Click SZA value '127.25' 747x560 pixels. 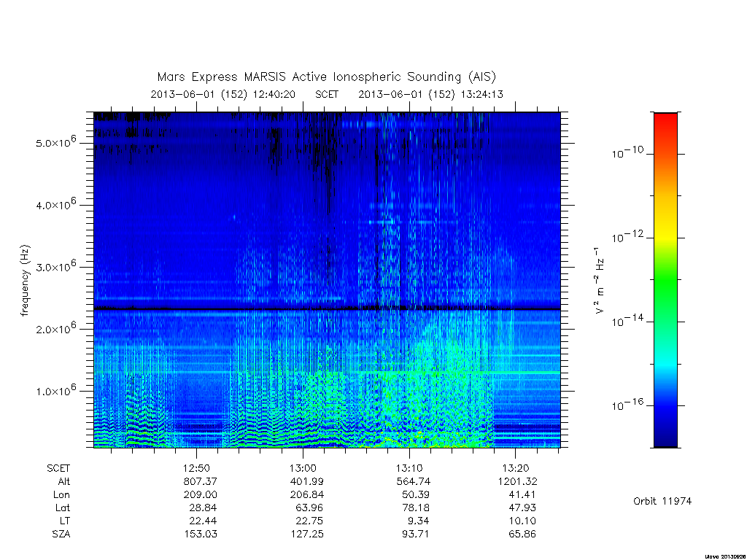pyautogui.click(x=307, y=534)
